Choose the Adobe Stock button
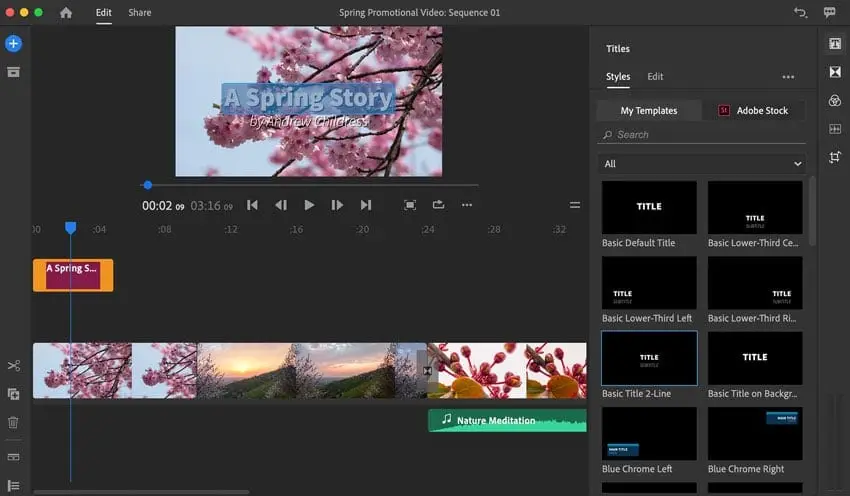Image resolution: width=850 pixels, height=496 pixels. 754,111
